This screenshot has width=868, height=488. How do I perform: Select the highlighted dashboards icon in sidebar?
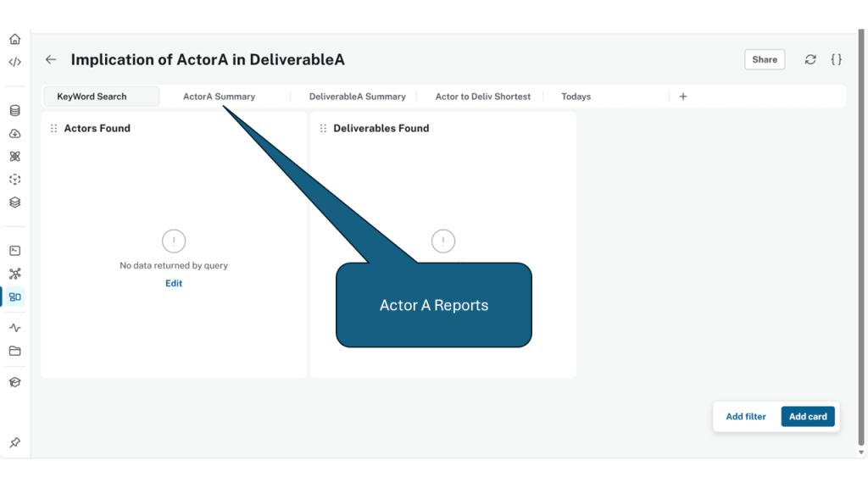point(14,297)
